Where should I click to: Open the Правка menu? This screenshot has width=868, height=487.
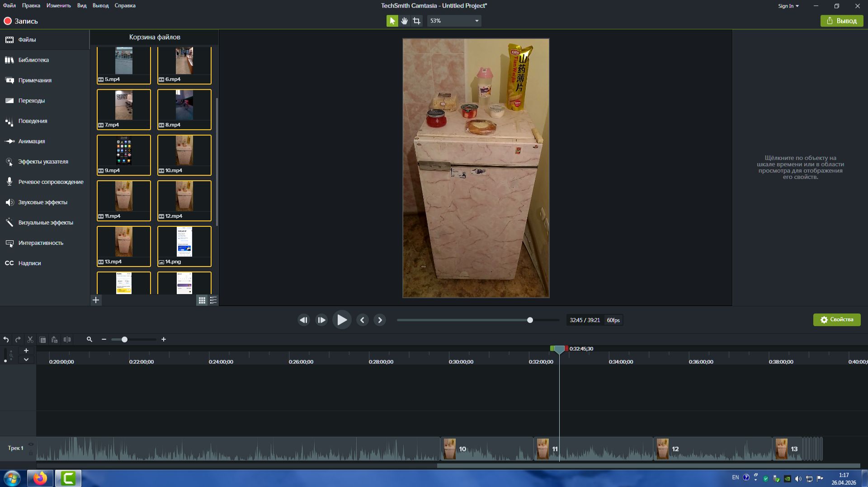tap(31, 5)
